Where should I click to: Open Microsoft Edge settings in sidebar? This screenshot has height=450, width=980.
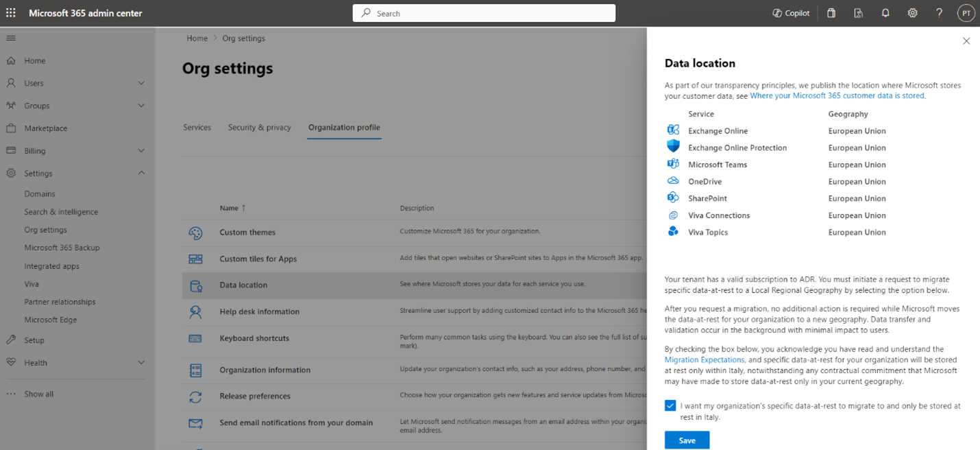pos(51,320)
